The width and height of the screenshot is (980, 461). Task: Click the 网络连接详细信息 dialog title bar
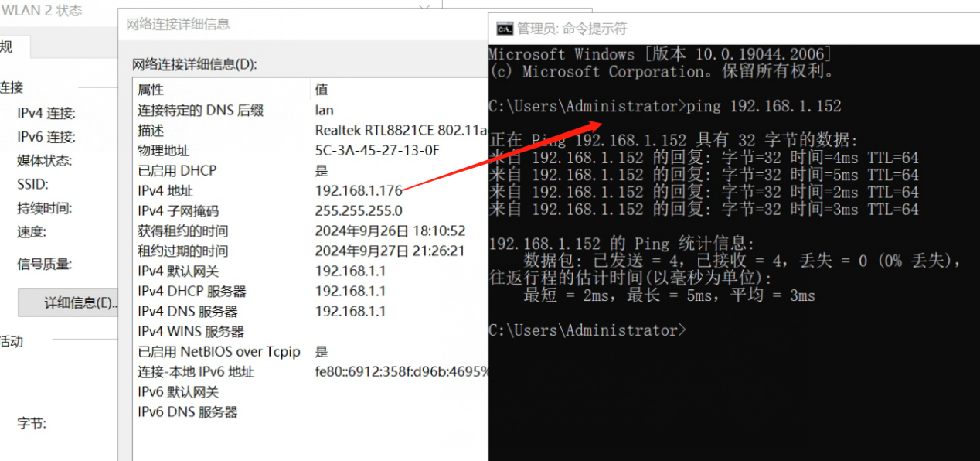coord(178,24)
